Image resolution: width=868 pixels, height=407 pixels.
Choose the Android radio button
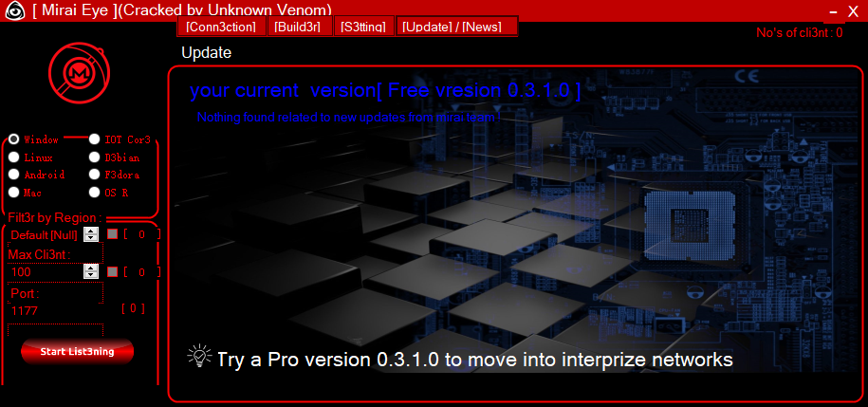[14, 175]
